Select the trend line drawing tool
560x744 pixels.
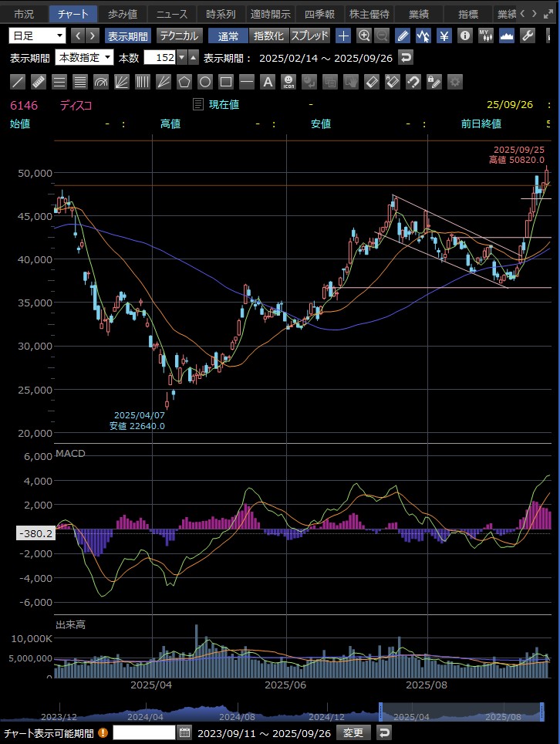tap(18, 82)
